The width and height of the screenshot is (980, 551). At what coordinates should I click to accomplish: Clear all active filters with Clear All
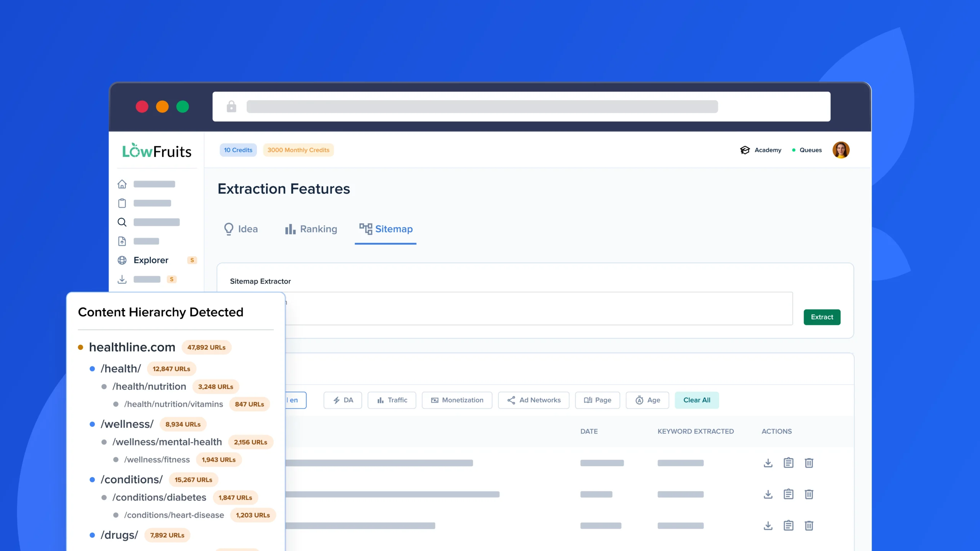coord(696,400)
